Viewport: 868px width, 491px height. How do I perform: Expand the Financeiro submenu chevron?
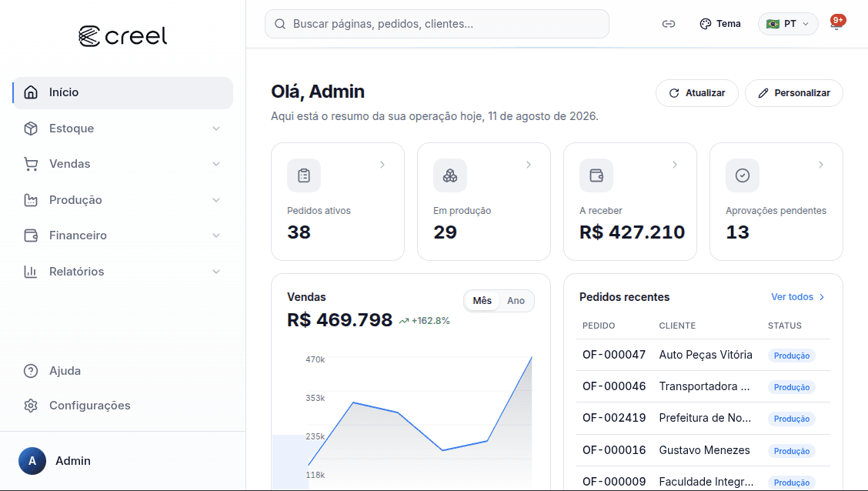(216, 235)
